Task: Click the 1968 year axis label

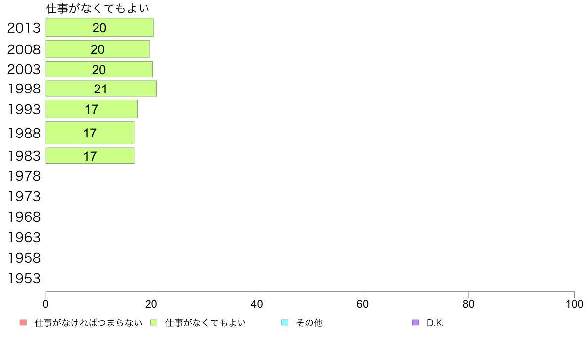Action: [24, 217]
